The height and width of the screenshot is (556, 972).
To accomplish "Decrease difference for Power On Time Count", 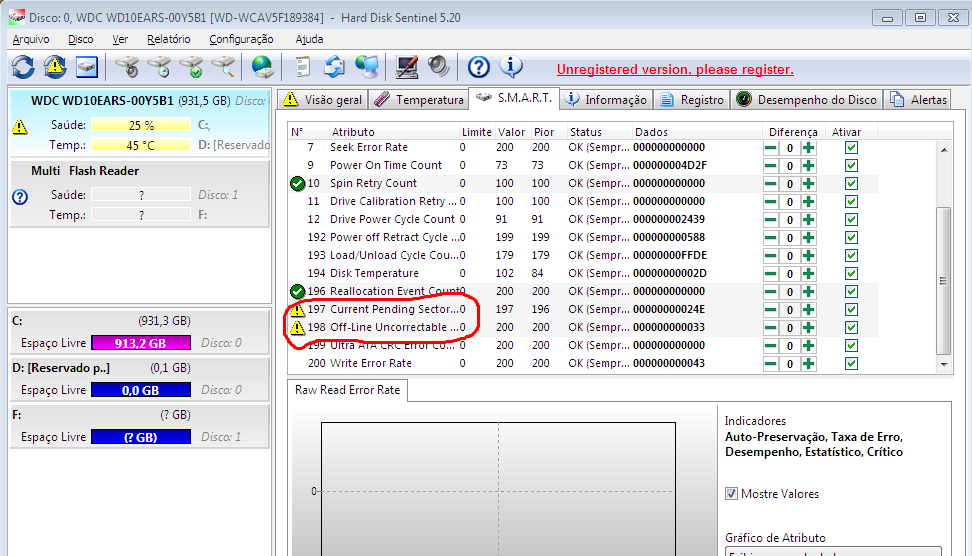I will (x=771, y=166).
